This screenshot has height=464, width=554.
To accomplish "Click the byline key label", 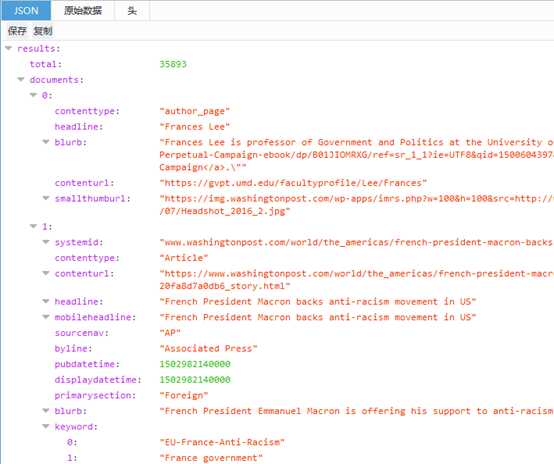I will point(73,348).
